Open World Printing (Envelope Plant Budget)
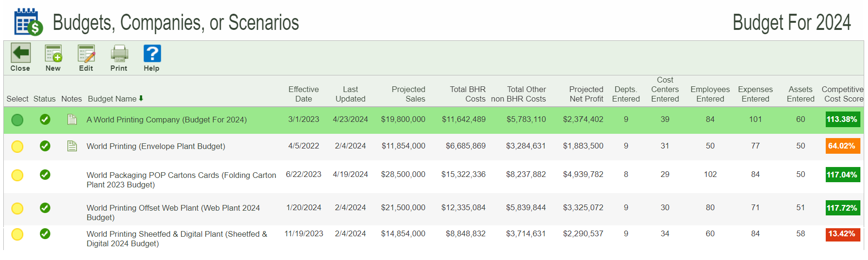Viewport: 868px width, 260px height. 156,146
